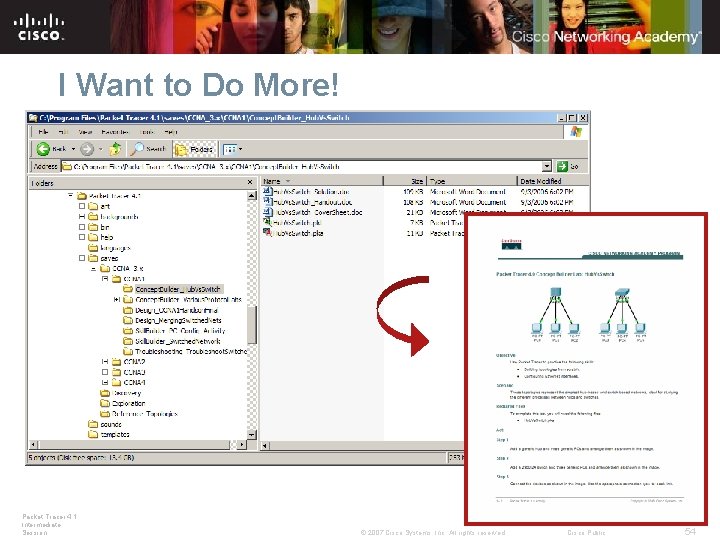
Task: Click the title bar folder icon
Action: pyautogui.click(x=33, y=118)
